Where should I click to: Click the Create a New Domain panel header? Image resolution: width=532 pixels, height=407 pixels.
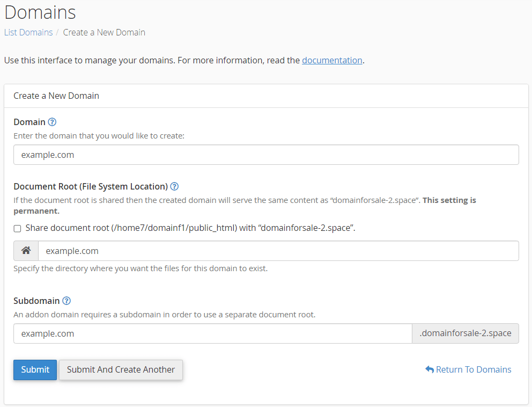(56, 96)
